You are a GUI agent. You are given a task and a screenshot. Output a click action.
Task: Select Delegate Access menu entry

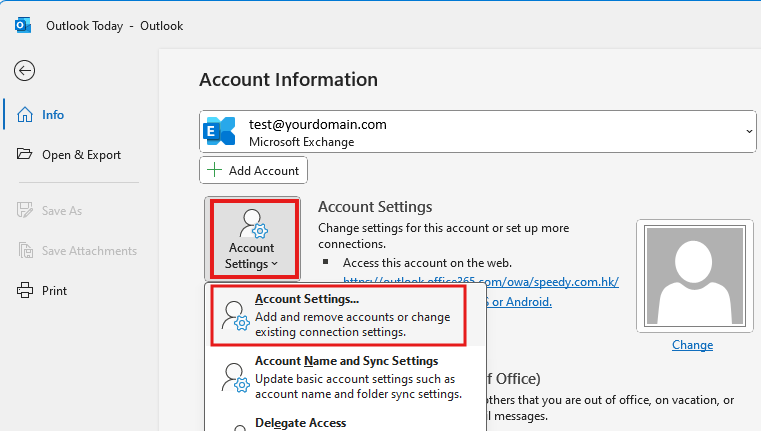[x=300, y=423]
